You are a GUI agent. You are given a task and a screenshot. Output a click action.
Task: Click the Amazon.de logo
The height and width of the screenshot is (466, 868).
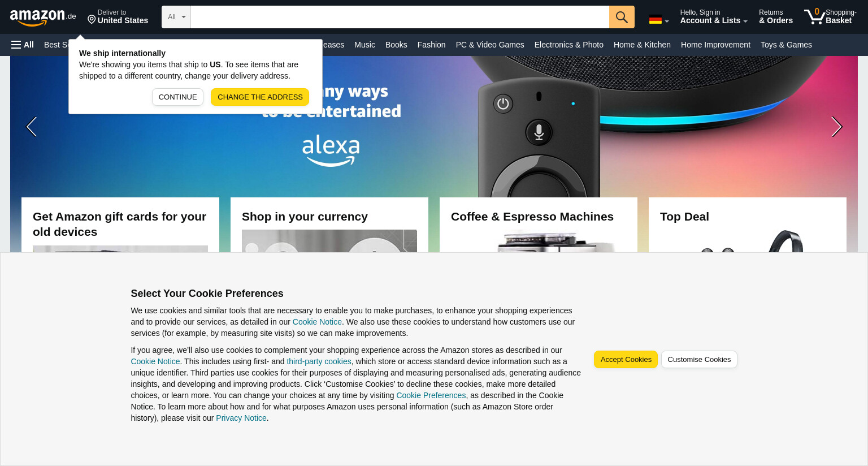coord(43,18)
